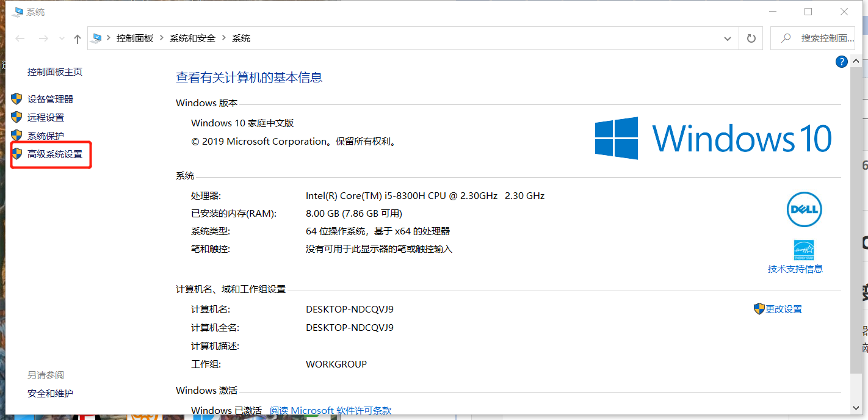This screenshot has height=420, width=868.
Task: Click shield icon beside 系统保护
Action: [17, 136]
